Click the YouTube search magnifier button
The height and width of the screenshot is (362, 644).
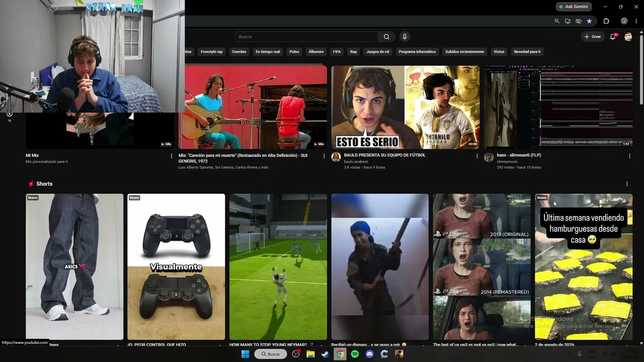[x=386, y=37]
